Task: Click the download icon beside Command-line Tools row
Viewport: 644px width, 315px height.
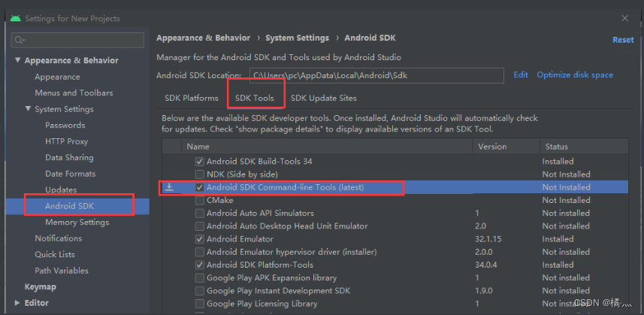Action: (169, 187)
